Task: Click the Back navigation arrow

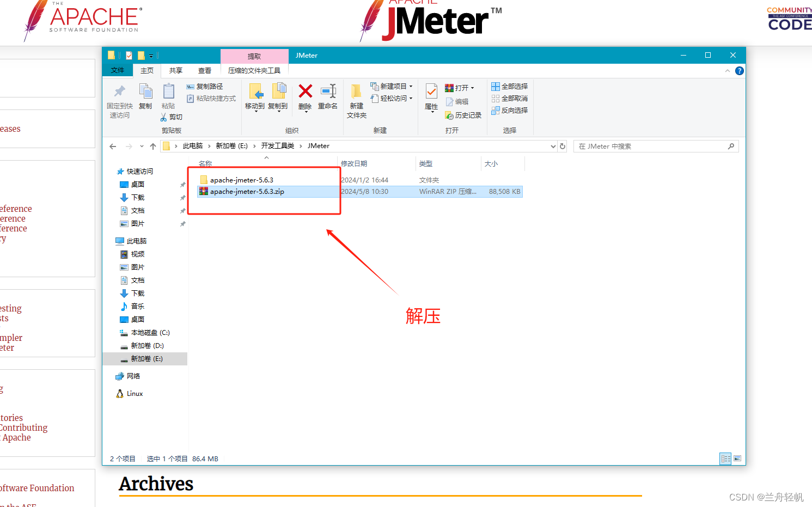Action: tap(113, 146)
